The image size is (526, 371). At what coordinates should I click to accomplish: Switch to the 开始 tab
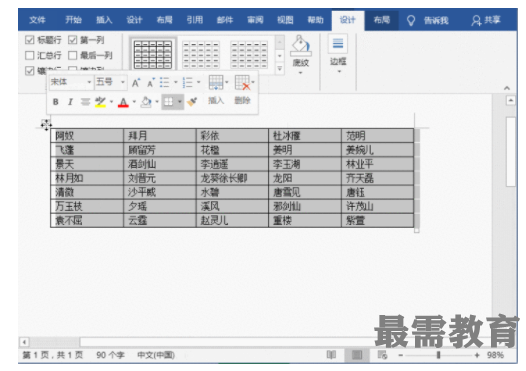(73, 20)
